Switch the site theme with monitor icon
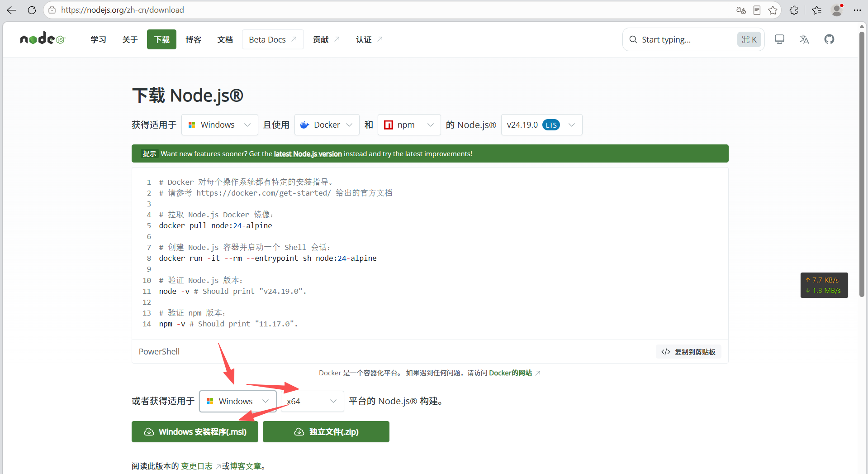The image size is (868, 474). 779,39
